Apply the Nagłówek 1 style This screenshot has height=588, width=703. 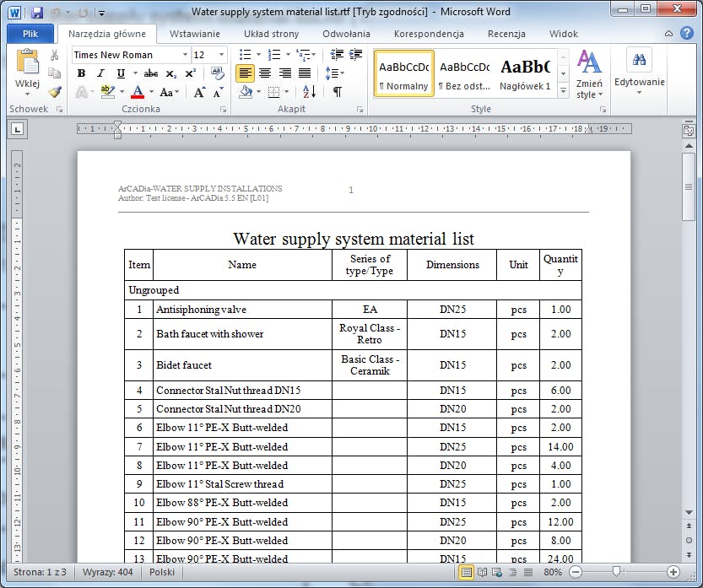524,73
